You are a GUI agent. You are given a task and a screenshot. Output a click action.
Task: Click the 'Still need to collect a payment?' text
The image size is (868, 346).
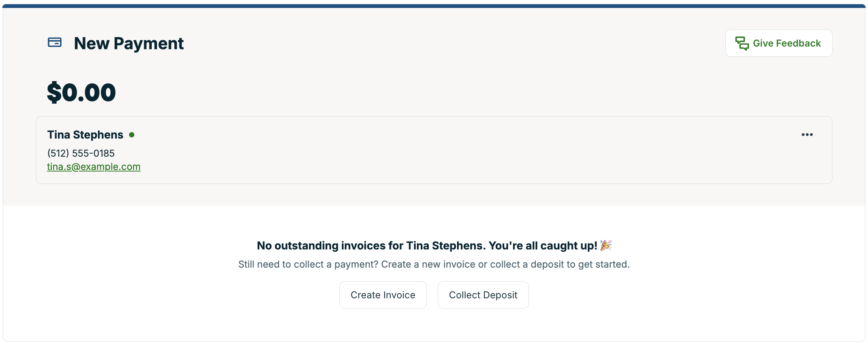pos(308,264)
